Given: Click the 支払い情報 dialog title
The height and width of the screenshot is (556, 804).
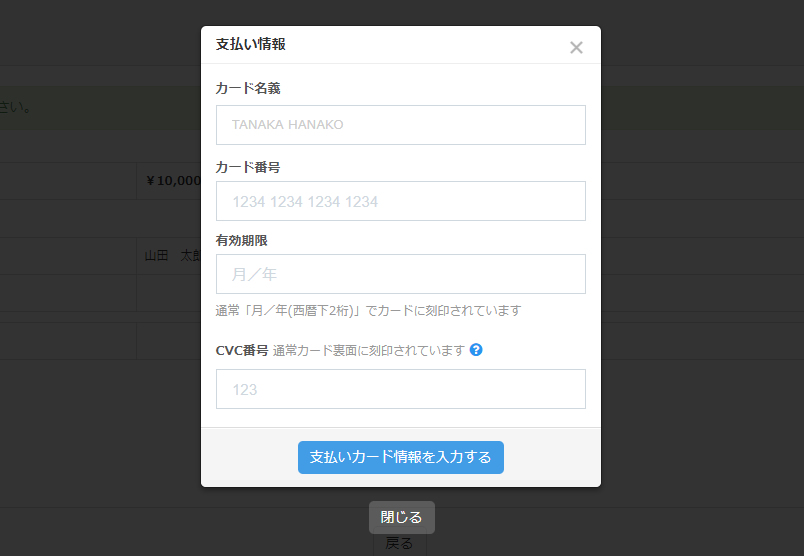Looking at the screenshot, I should [x=251, y=44].
